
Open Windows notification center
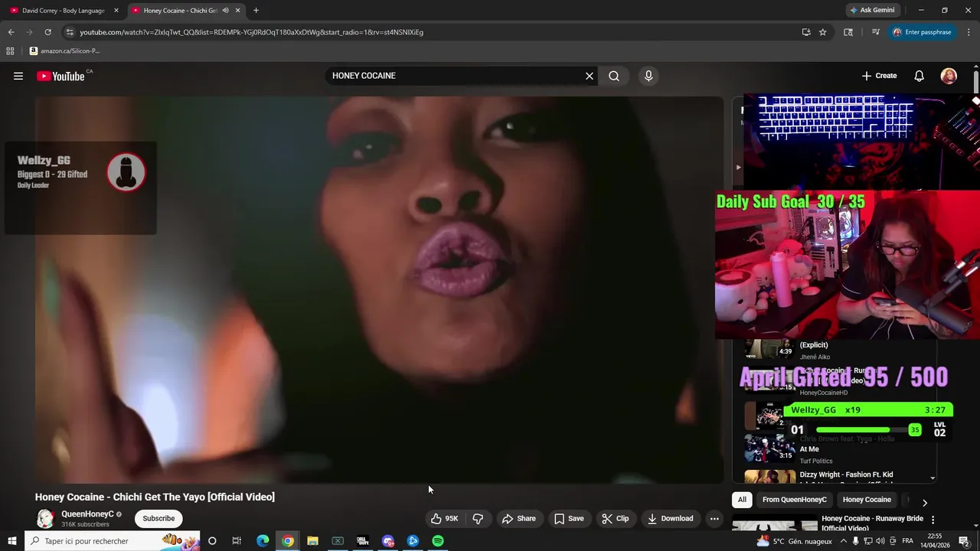point(964,541)
